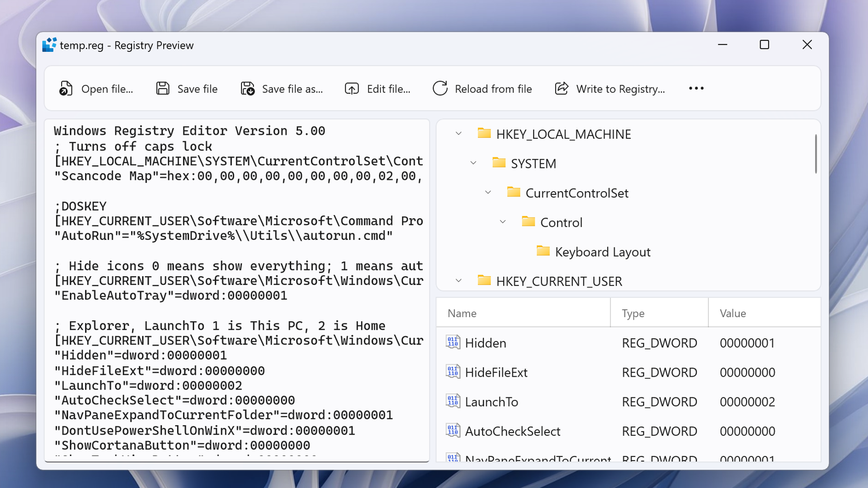Collapse the CurrentControlSet chevron
Image resolution: width=868 pixels, height=488 pixels.
pyautogui.click(x=488, y=193)
